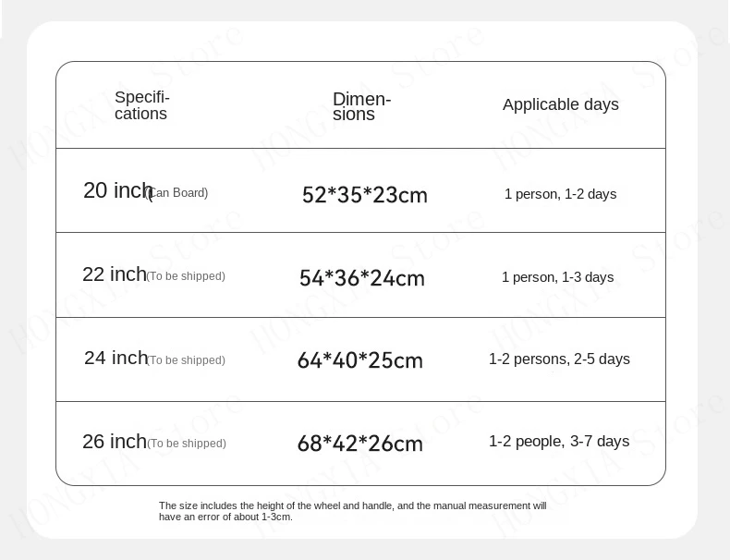Image resolution: width=730 pixels, height=560 pixels.
Task: Select the 22 inch specification label
Action: [x=115, y=274]
